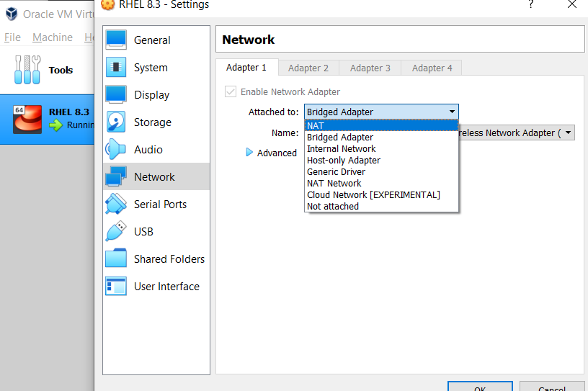
Task: Close the Settings dialog window
Action: pos(572,4)
